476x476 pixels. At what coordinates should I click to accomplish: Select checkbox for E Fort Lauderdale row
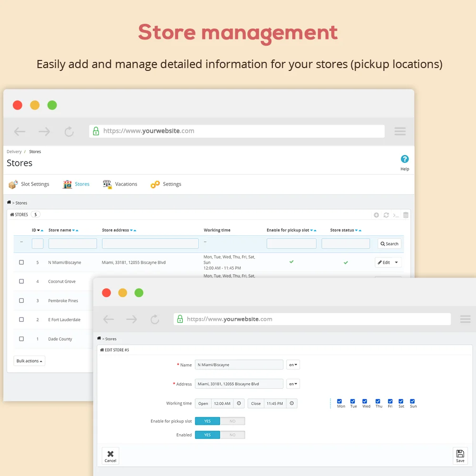click(21, 320)
